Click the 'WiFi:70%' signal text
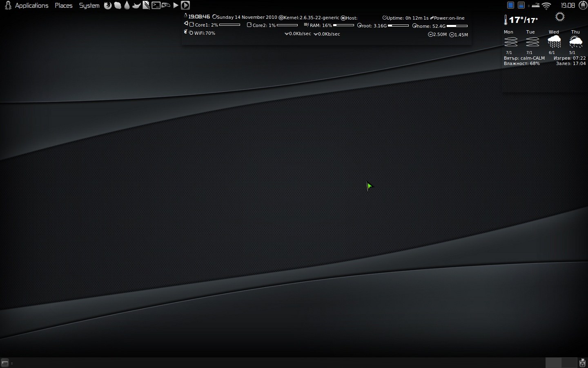The image size is (588, 368). tap(205, 33)
